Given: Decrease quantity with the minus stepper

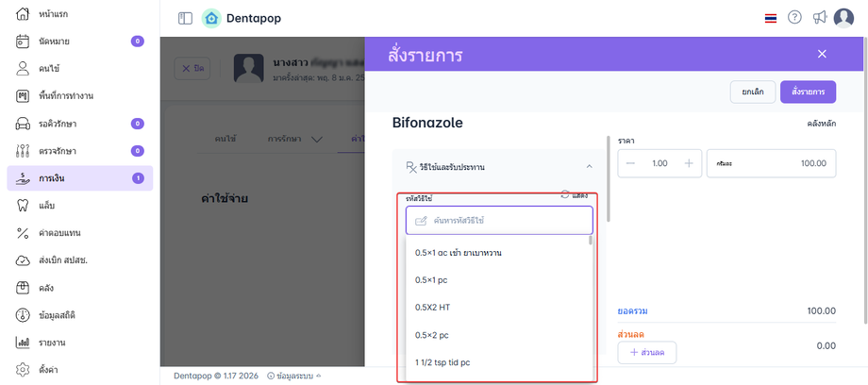Looking at the screenshot, I should pyautogui.click(x=630, y=163).
